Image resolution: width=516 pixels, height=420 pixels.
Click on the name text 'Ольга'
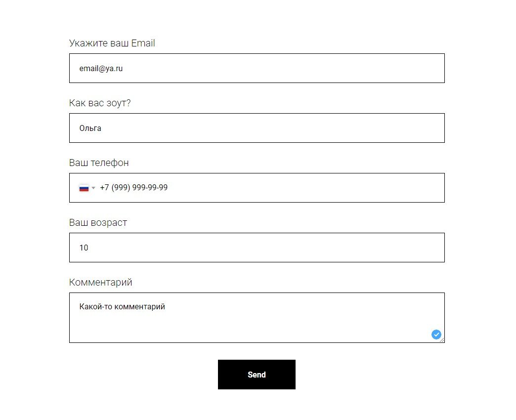(x=90, y=128)
